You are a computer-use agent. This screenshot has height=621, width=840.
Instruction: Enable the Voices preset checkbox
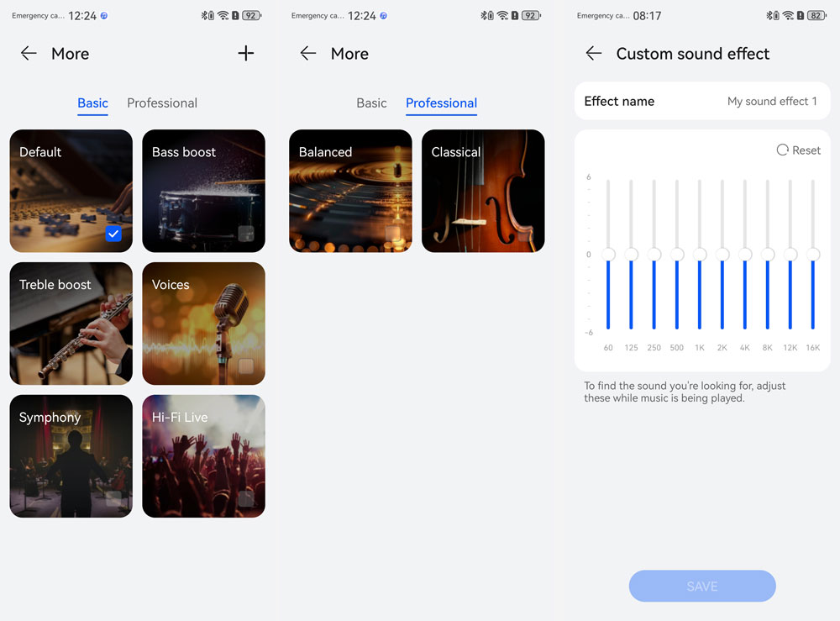coord(246,366)
